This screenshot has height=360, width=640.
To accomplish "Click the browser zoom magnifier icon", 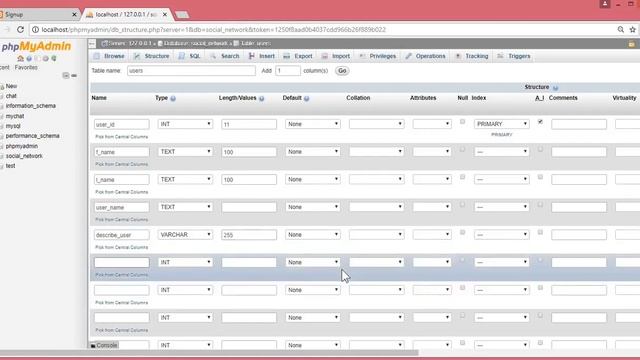I will pos(620,29).
